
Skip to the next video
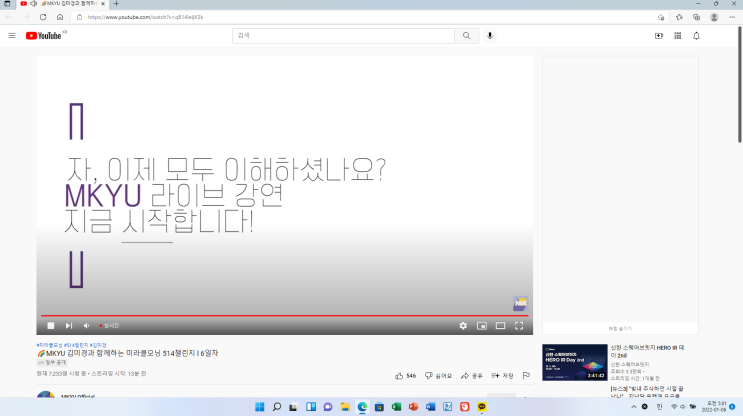(69, 326)
